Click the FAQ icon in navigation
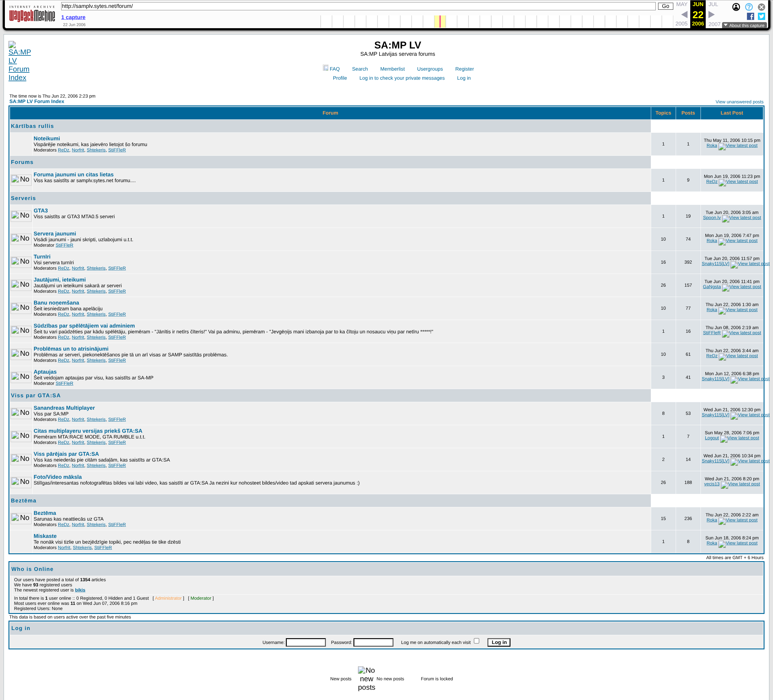 326,68
